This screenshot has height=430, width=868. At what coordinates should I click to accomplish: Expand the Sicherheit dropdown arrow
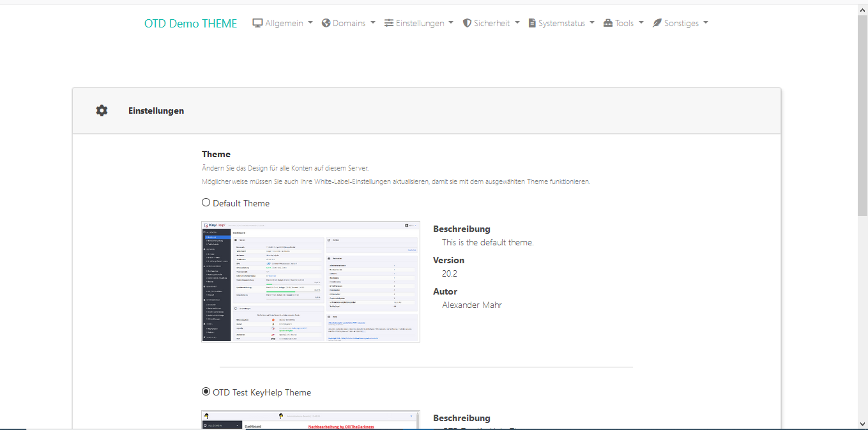click(517, 23)
